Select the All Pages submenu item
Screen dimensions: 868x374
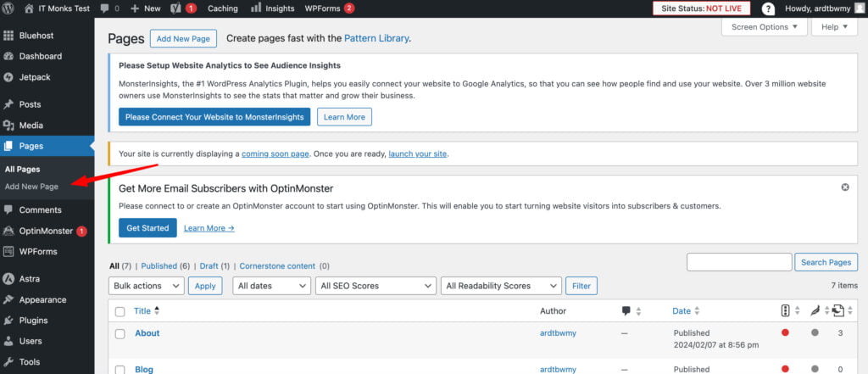22,169
